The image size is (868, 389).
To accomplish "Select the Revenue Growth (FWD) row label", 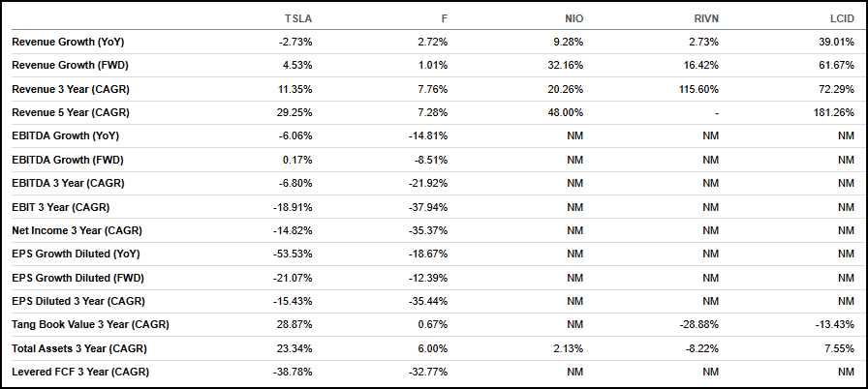I will point(70,66).
